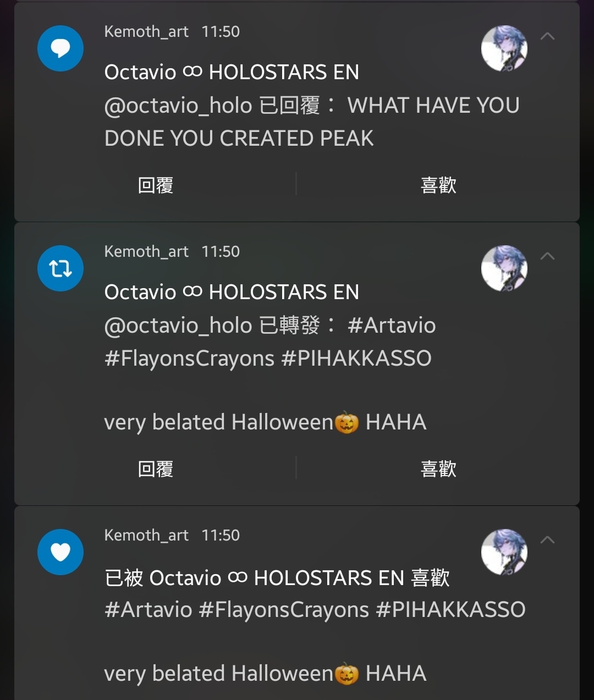Open Kemoth_art header of first notification

coord(146,31)
